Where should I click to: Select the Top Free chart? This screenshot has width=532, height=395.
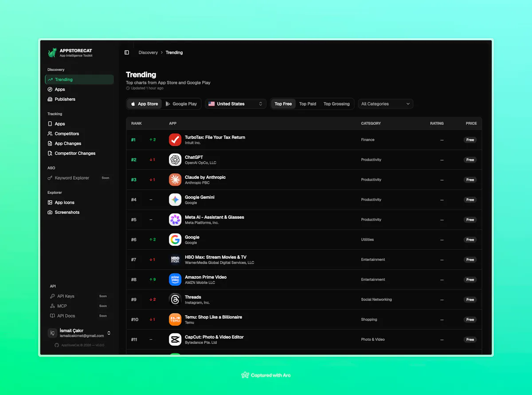pos(283,104)
